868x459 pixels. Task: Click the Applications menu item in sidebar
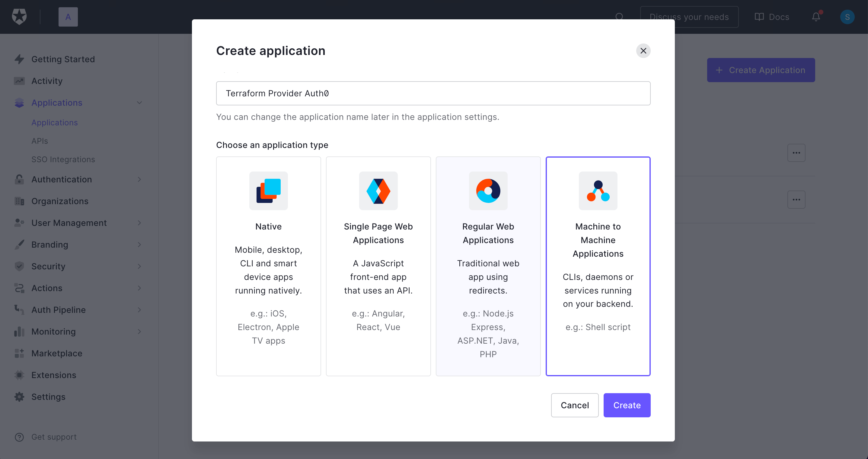pyautogui.click(x=57, y=102)
